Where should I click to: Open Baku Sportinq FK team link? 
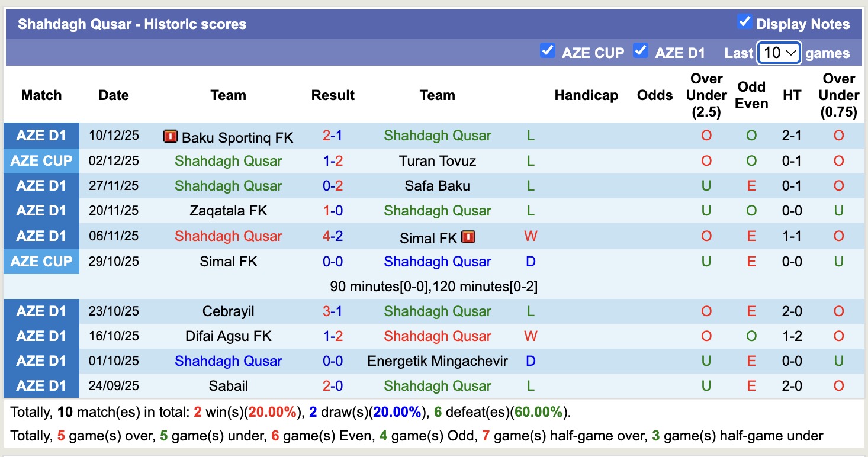[237, 137]
